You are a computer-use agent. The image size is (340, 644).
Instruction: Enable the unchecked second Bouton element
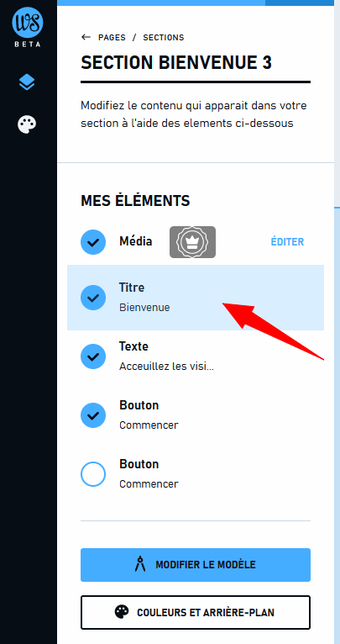click(x=93, y=474)
